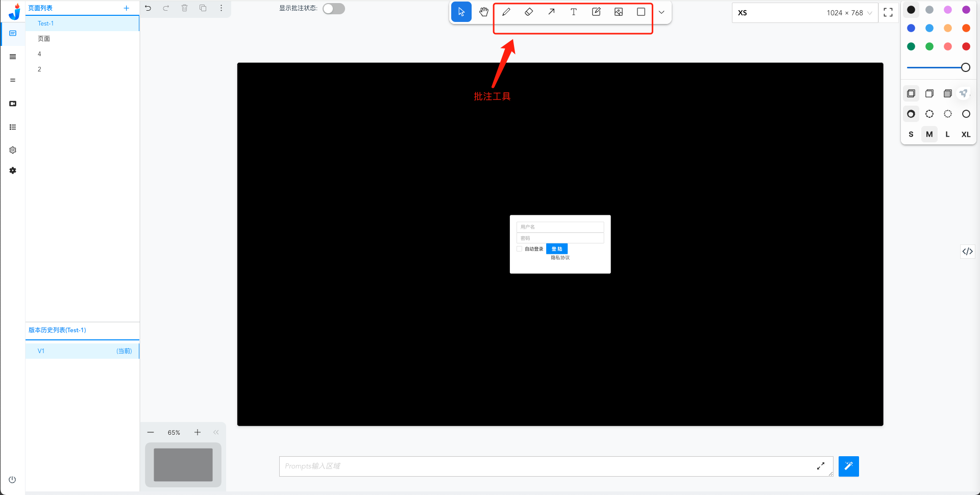Check the 自动登录 checkbox
The width and height of the screenshot is (980, 495).
[x=520, y=249]
